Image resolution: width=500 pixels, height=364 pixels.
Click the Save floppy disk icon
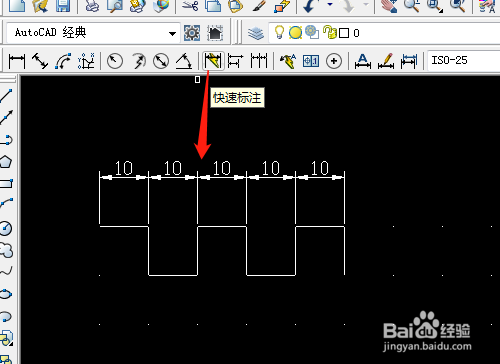(x=63, y=6)
